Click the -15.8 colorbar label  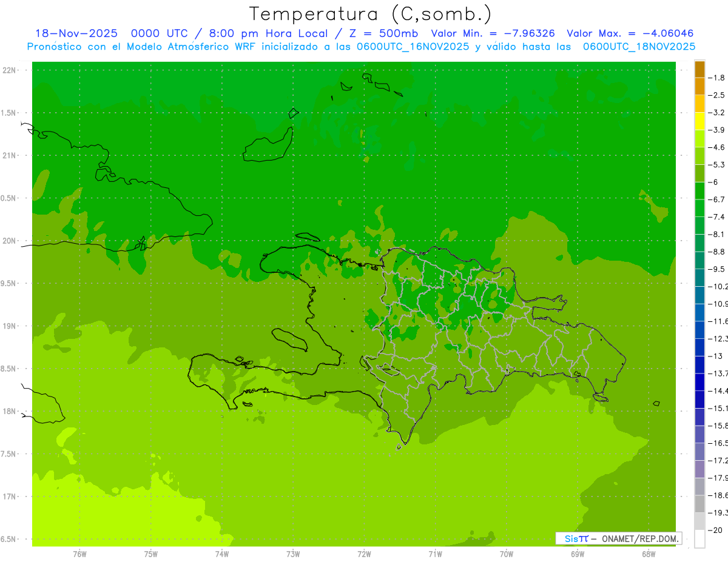(718, 426)
